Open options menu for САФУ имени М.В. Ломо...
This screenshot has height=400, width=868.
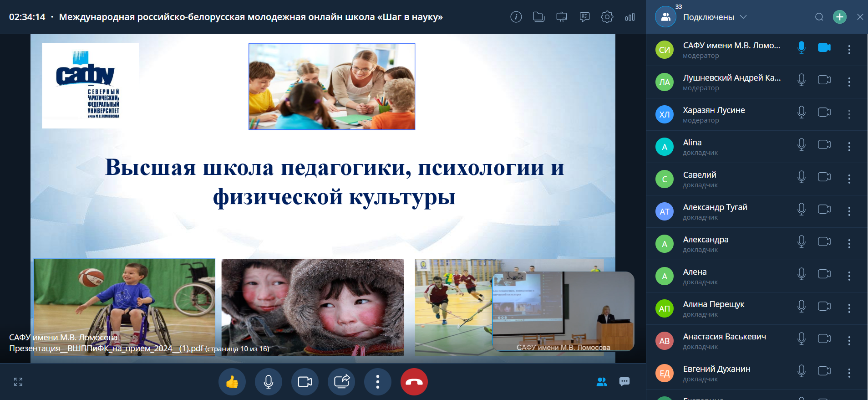coord(849,50)
